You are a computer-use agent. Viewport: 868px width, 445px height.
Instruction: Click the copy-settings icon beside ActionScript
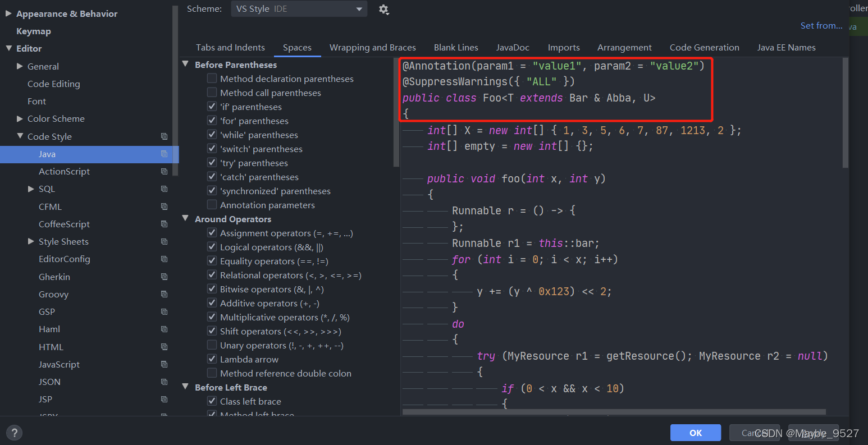164,171
